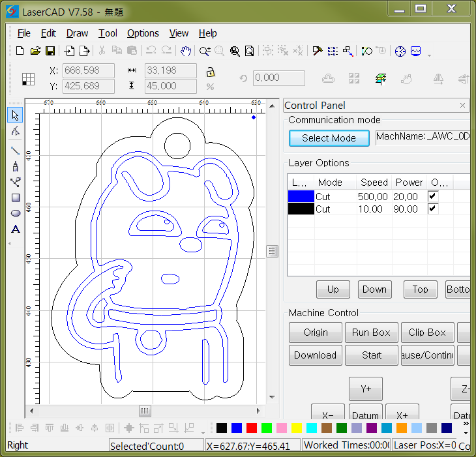Viewport: 476px width, 457px height.
Task: Click the zoom in magnifier icon
Action: pyautogui.click(x=205, y=51)
